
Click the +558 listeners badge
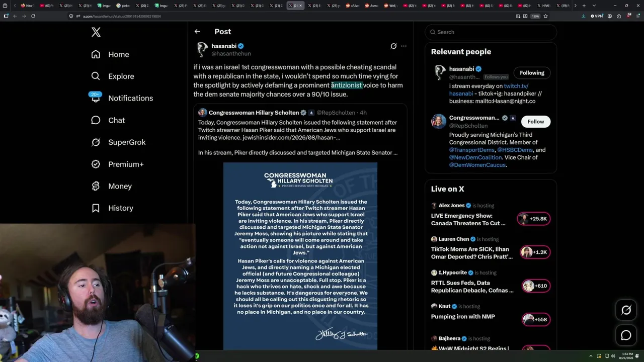point(536,319)
